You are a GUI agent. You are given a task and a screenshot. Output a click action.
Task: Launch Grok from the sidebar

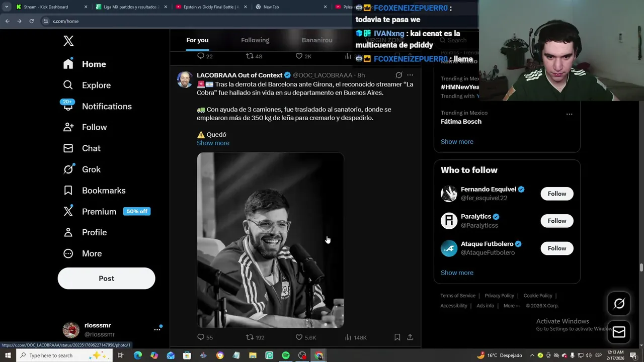[82, 169]
